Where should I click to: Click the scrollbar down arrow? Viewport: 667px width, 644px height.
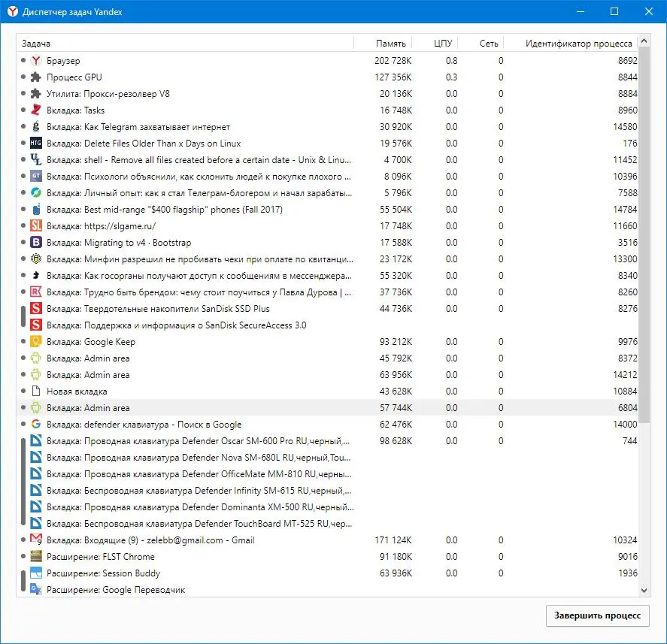644,591
